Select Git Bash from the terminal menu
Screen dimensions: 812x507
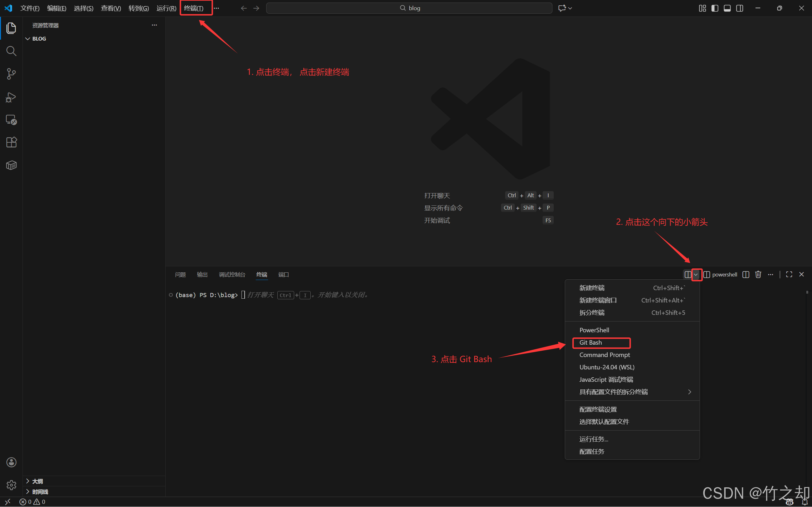click(x=591, y=342)
